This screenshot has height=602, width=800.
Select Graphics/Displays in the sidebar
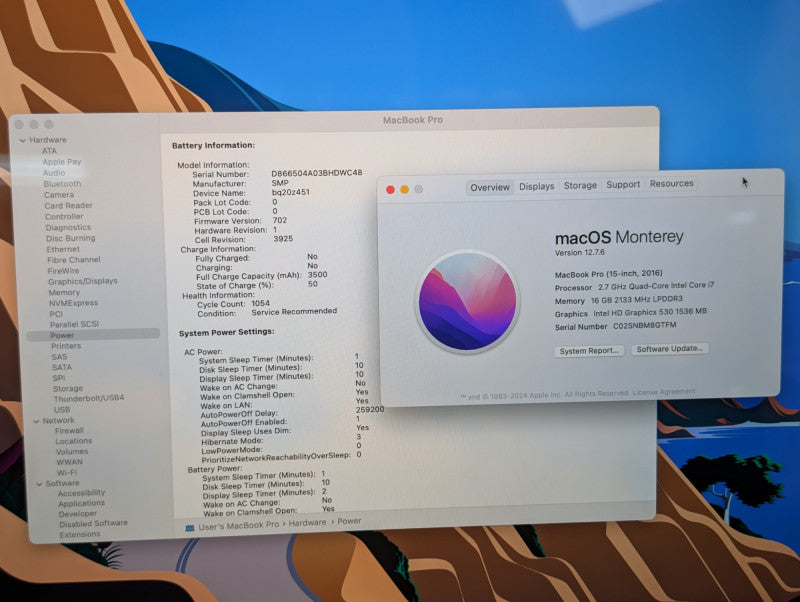[83, 282]
